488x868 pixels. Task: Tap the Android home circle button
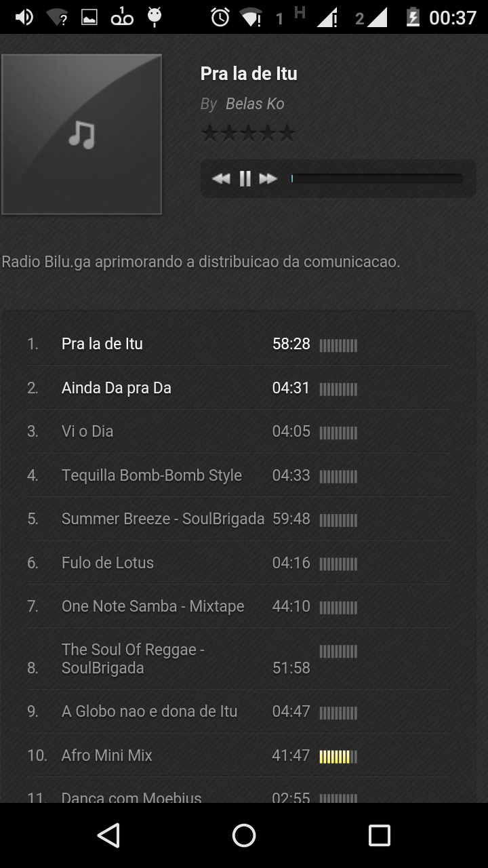pos(244,835)
